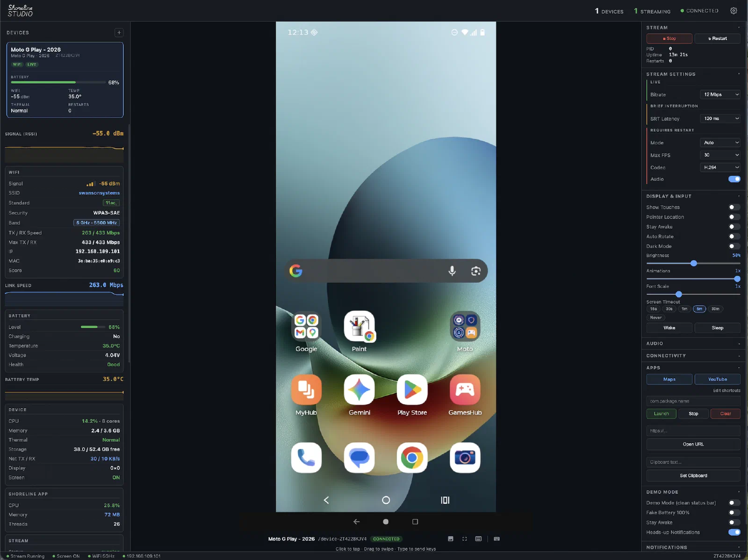
Task: Toggle the Audio stream switch
Action: [734, 179]
